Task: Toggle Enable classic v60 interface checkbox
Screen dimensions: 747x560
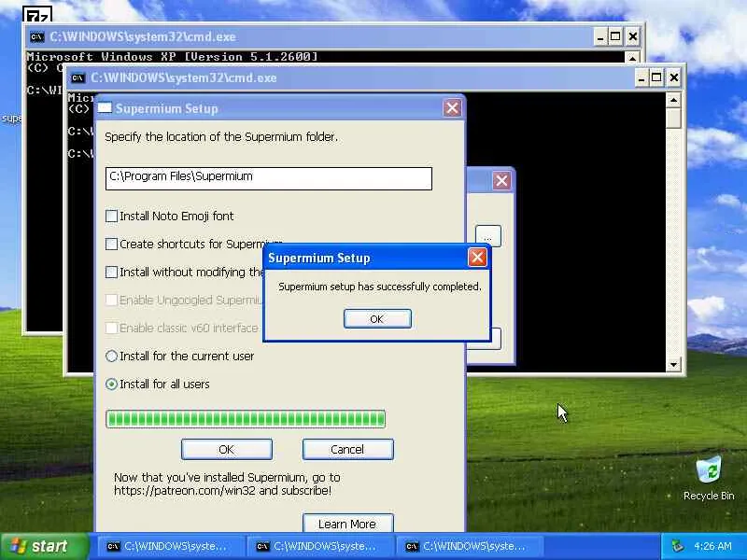Action: [x=111, y=329]
